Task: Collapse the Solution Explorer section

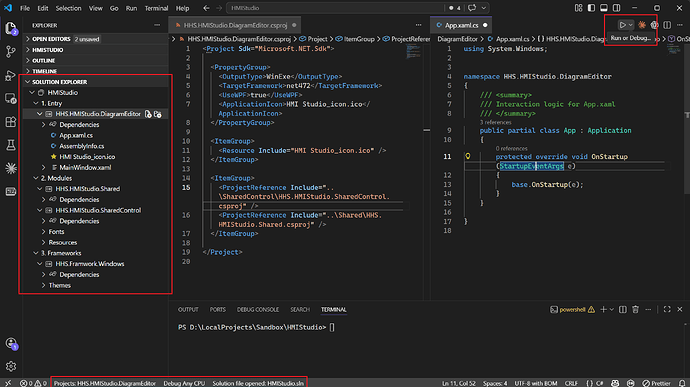Action: 95,82
